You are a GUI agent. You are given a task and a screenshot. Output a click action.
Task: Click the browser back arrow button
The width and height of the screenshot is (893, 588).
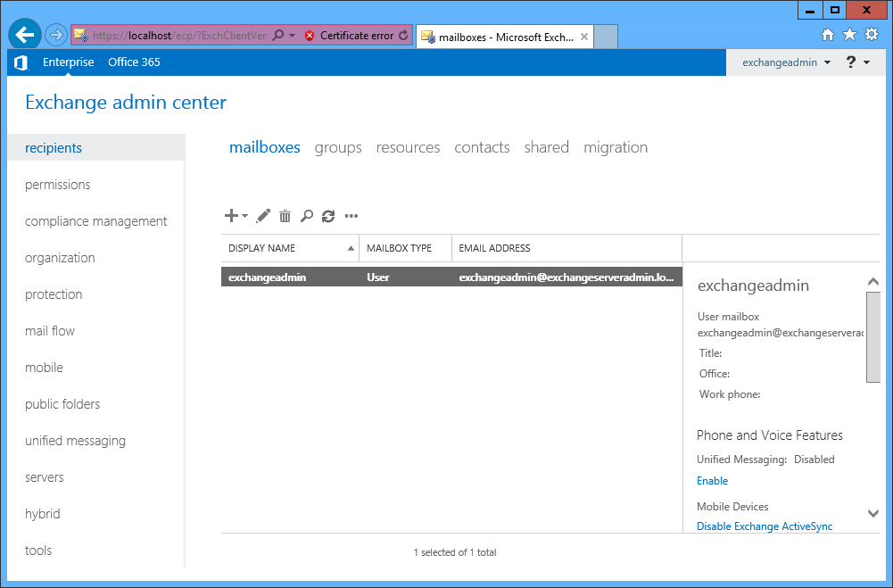[24, 35]
